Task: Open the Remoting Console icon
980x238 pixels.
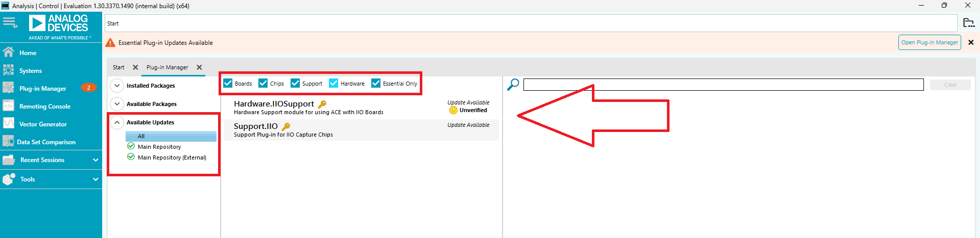Action: point(8,106)
